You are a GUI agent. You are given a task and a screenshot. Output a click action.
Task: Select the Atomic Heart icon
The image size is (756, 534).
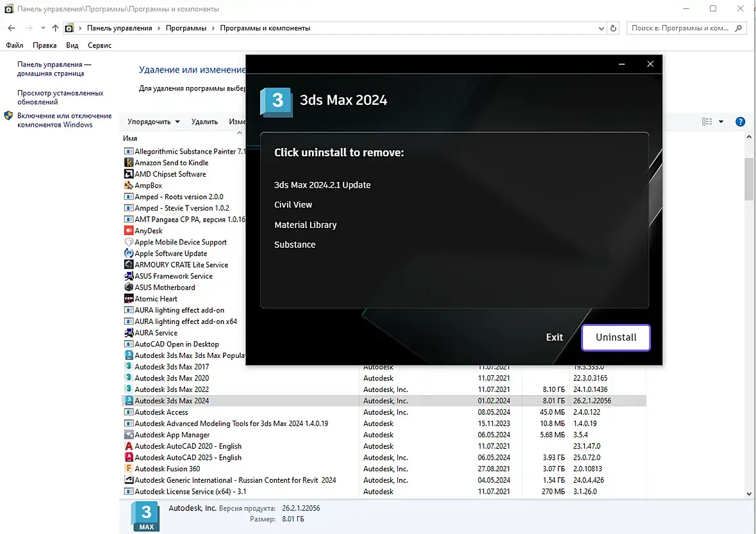point(129,299)
